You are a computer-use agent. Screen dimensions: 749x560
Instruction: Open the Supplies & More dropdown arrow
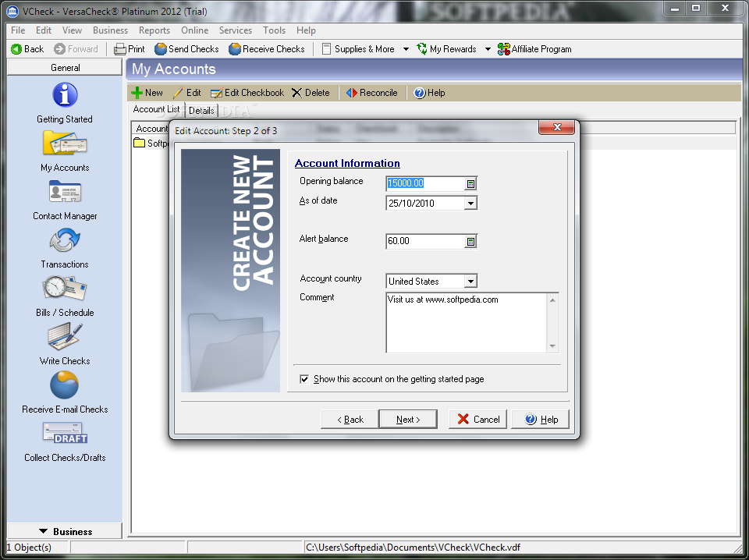(x=406, y=48)
